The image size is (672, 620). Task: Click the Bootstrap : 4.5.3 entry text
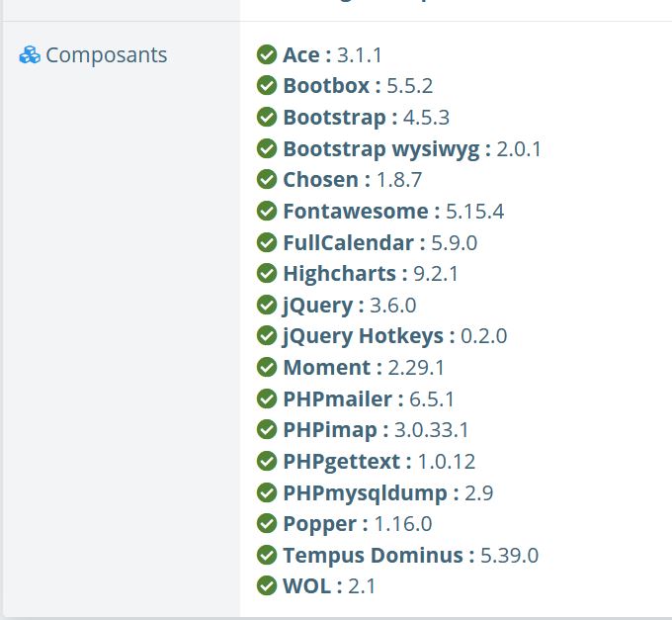click(x=366, y=118)
